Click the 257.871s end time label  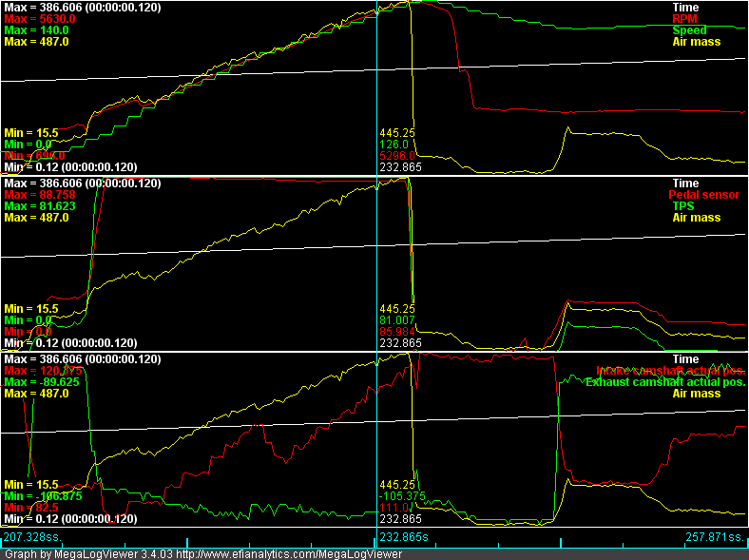(x=714, y=537)
